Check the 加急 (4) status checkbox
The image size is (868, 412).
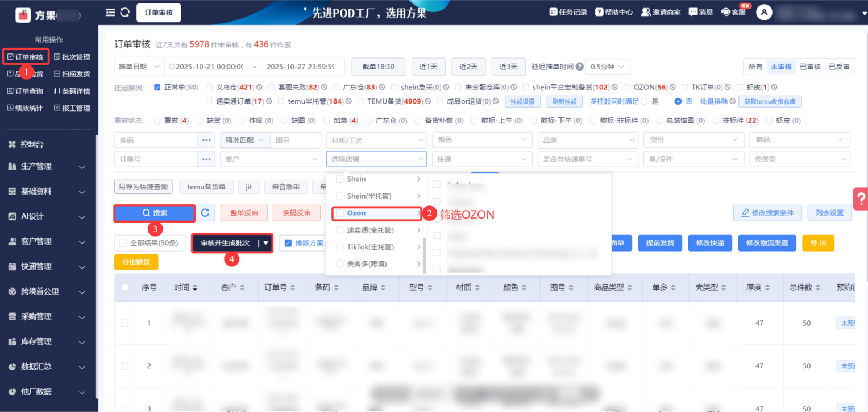326,121
